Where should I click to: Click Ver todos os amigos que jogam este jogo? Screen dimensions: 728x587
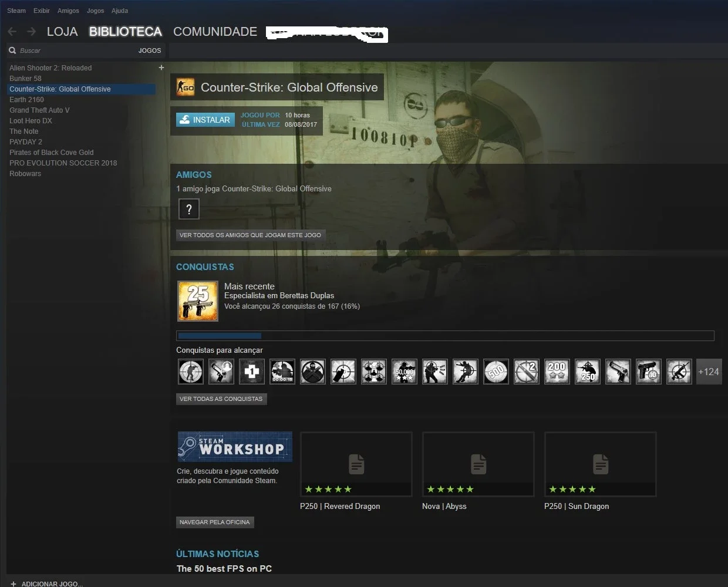[251, 235]
